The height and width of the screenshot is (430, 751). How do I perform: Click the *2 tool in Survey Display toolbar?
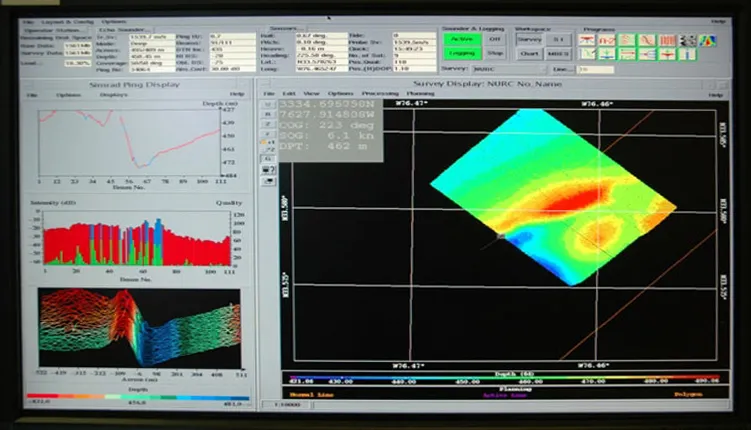tap(268, 149)
